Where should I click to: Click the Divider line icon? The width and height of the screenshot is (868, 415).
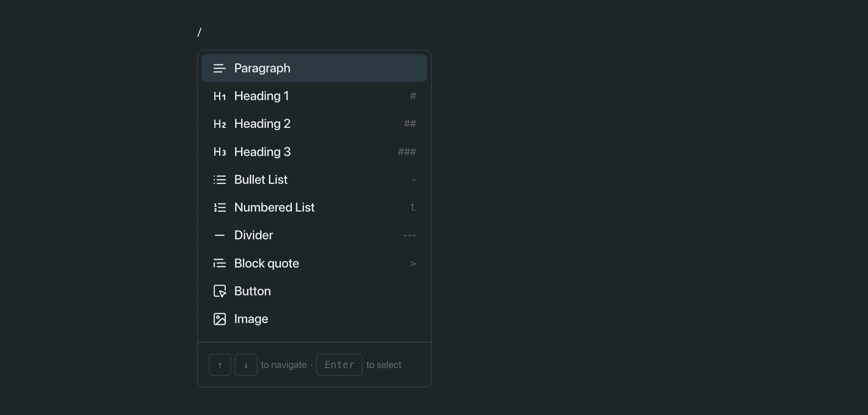[220, 235]
